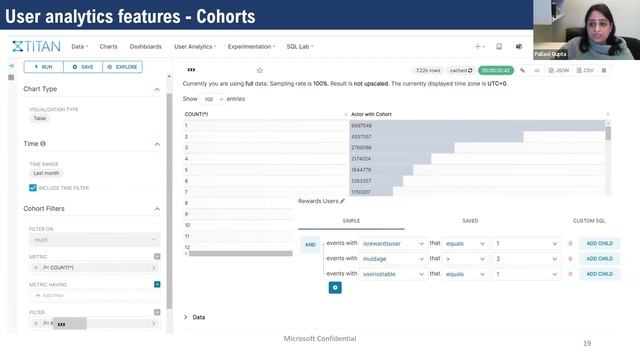Go to Dashboards
This screenshot has width=640, height=360.
pos(146,47)
